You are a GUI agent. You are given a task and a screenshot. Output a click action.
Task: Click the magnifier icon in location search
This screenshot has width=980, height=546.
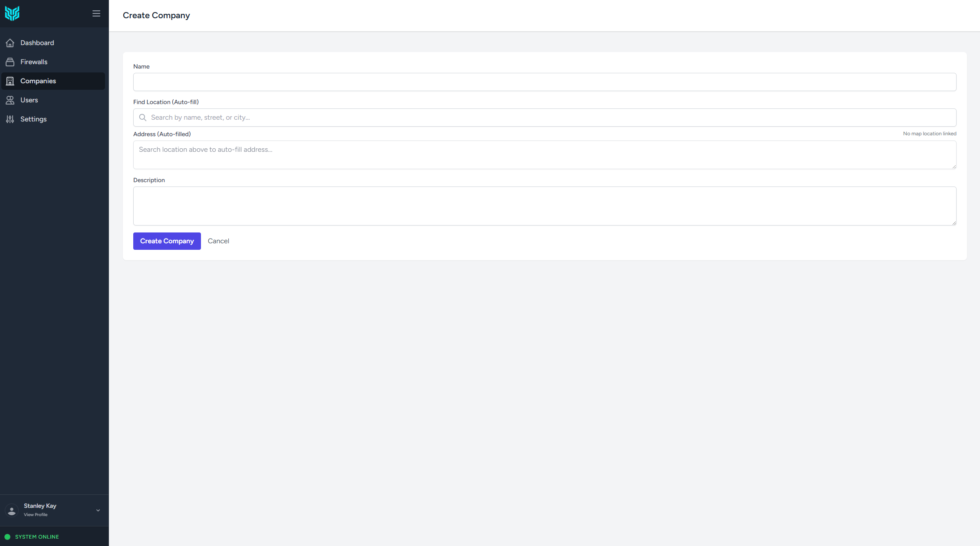(x=143, y=118)
